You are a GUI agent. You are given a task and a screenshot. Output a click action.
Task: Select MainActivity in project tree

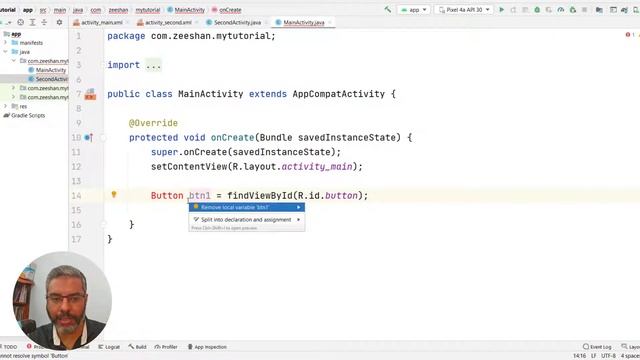47,70
